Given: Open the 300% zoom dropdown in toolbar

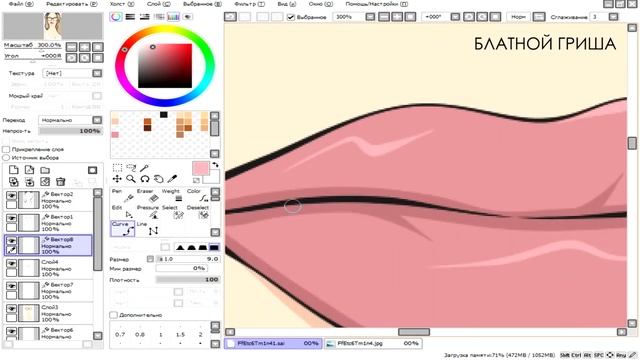Looking at the screenshot, I should (370, 17).
